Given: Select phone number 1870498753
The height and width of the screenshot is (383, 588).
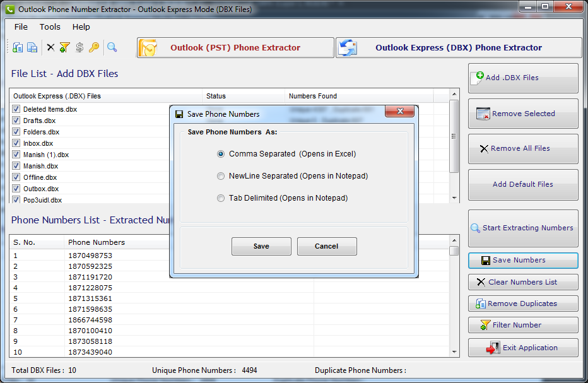Looking at the screenshot, I should tap(90, 256).
